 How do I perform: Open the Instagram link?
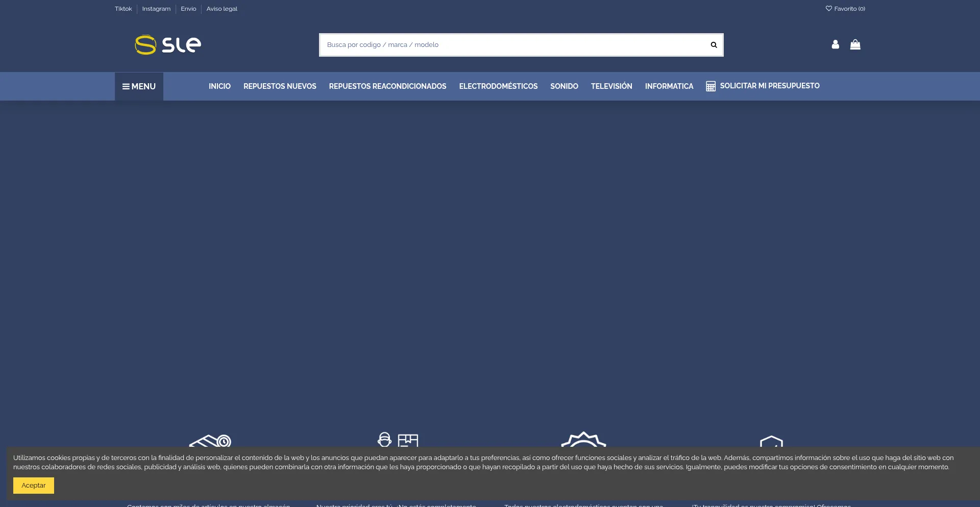[156, 9]
